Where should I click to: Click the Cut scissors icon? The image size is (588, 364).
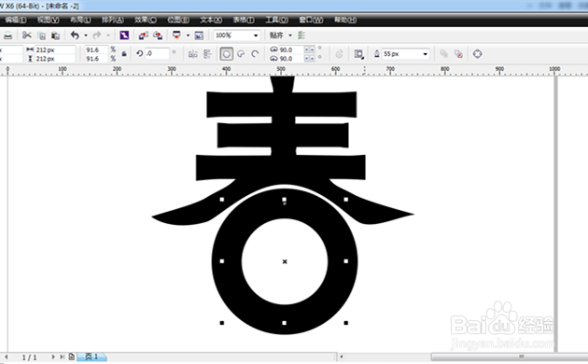27,35
